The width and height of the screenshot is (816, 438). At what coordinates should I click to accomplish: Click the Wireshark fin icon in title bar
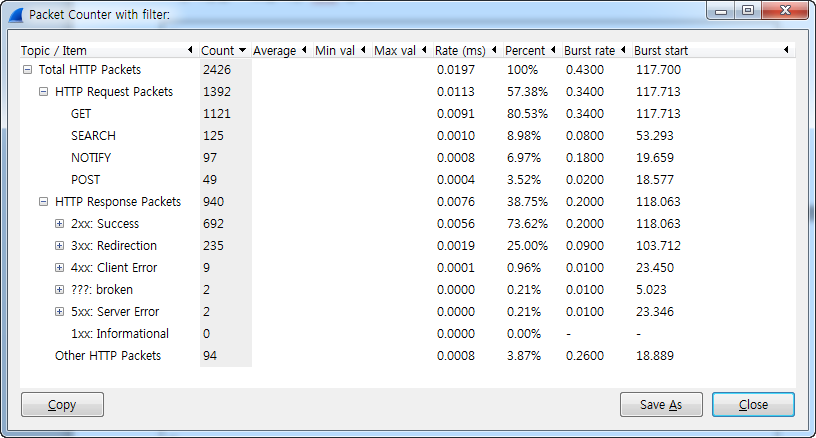[x=15, y=14]
